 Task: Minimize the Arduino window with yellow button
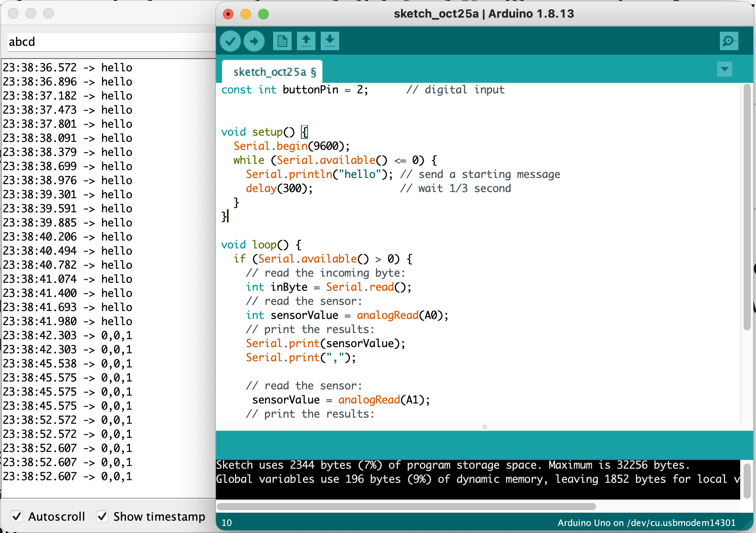tap(246, 14)
